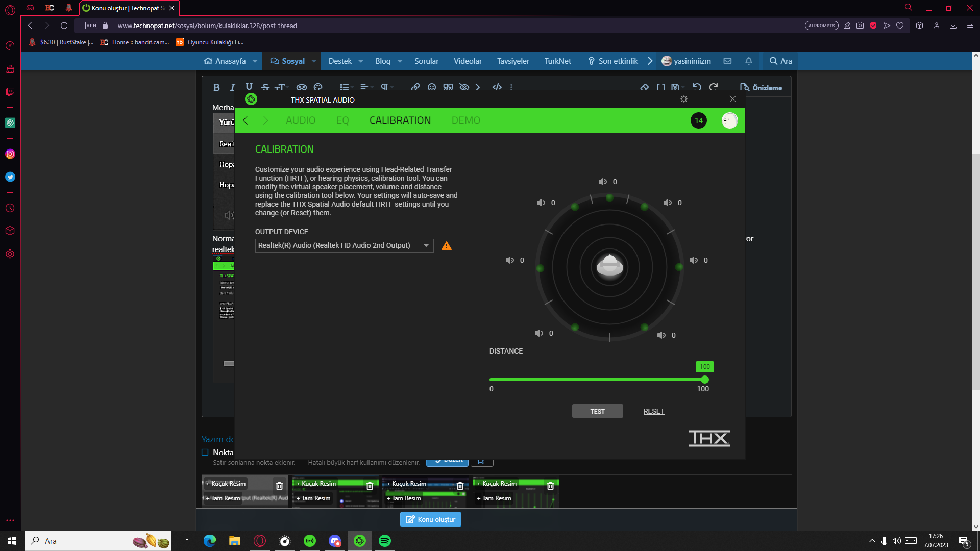The image size is (980, 551).
Task: Click the DISTANCE slider handle
Action: pyautogui.click(x=705, y=380)
